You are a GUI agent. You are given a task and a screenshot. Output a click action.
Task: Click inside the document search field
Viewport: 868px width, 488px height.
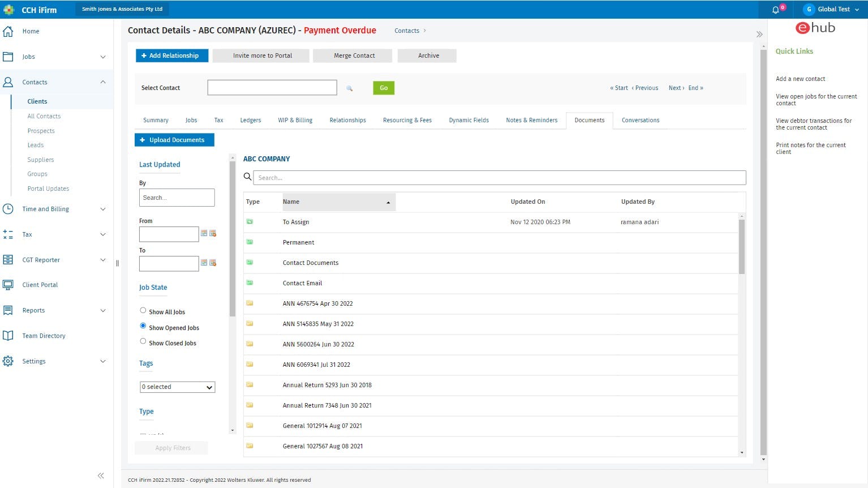(498, 177)
